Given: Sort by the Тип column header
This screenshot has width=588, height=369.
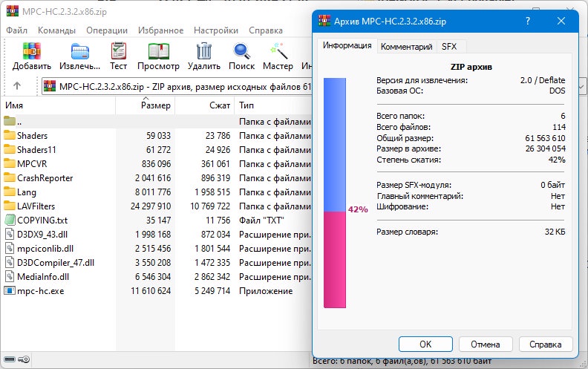Looking at the screenshot, I should 274,105.
